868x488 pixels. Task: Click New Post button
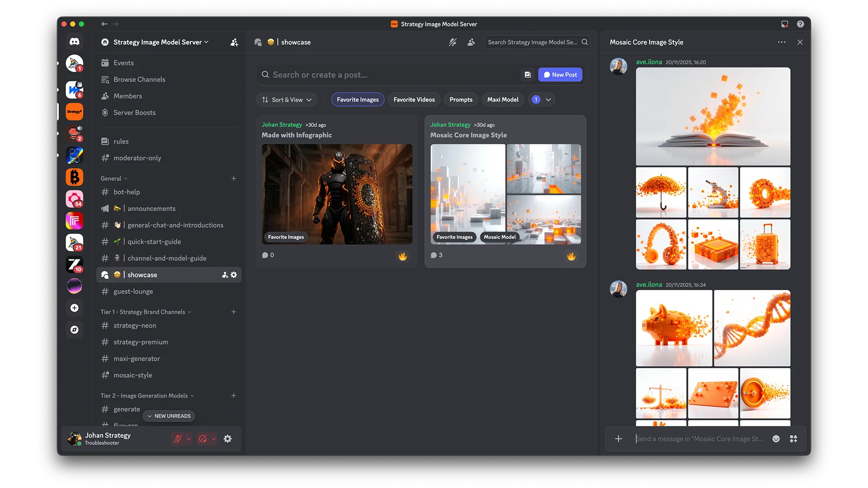(560, 75)
